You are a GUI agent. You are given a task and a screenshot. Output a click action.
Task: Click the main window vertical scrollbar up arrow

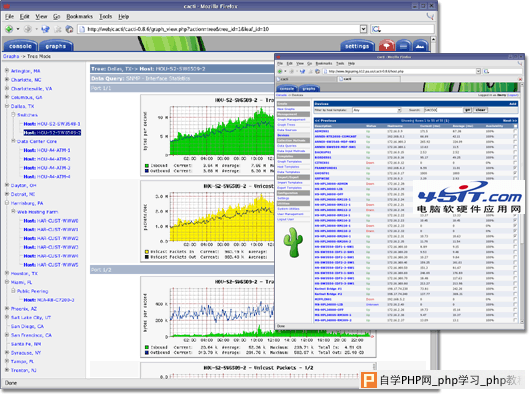point(433,39)
